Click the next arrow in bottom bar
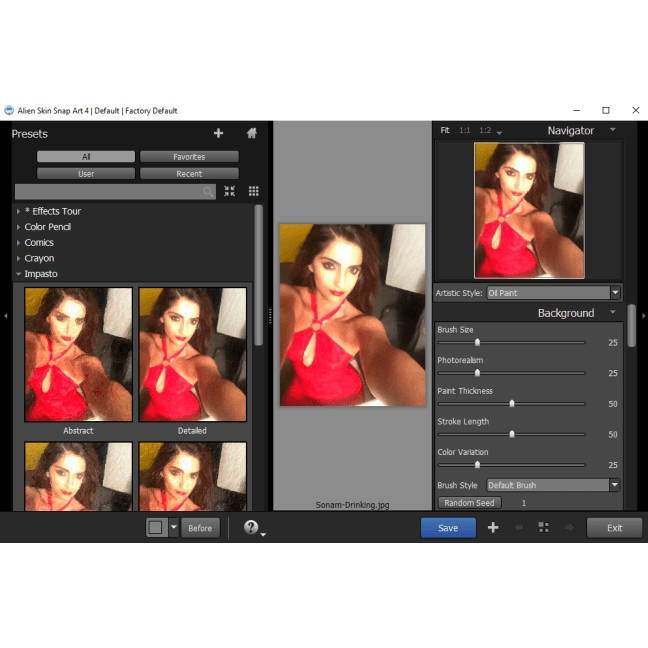648x648 pixels. coord(569,527)
